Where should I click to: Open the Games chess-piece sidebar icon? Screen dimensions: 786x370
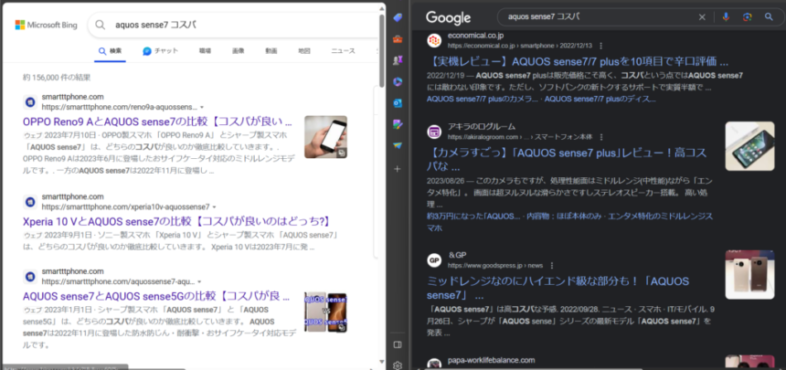pos(398,60)
